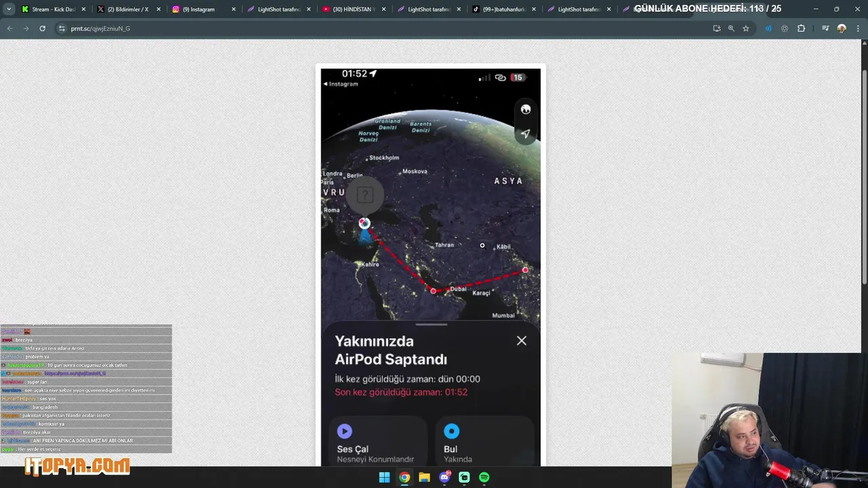This screenshot has height=488, width=868.
Task: Click the streamer webcam thumbnail
Action: tap(770, 420)
